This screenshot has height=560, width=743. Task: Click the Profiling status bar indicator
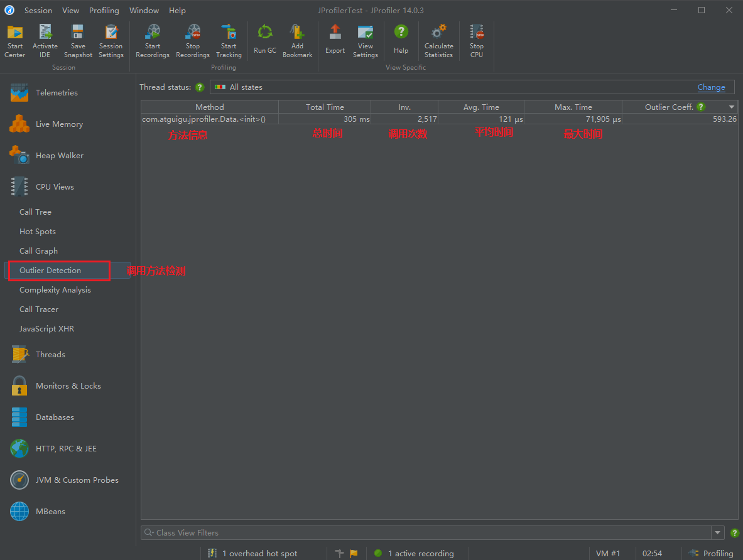tap(711, 553)
